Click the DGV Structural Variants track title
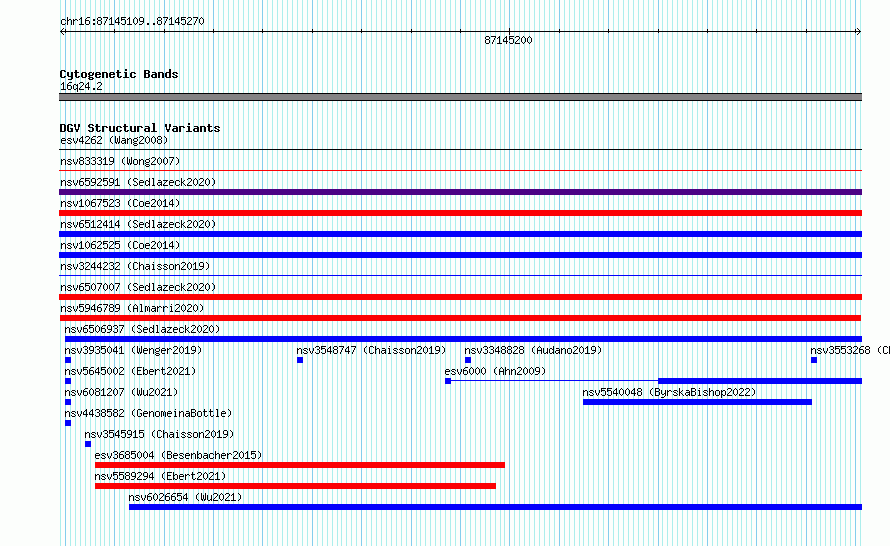890x546 pixels. coord(140,128)
